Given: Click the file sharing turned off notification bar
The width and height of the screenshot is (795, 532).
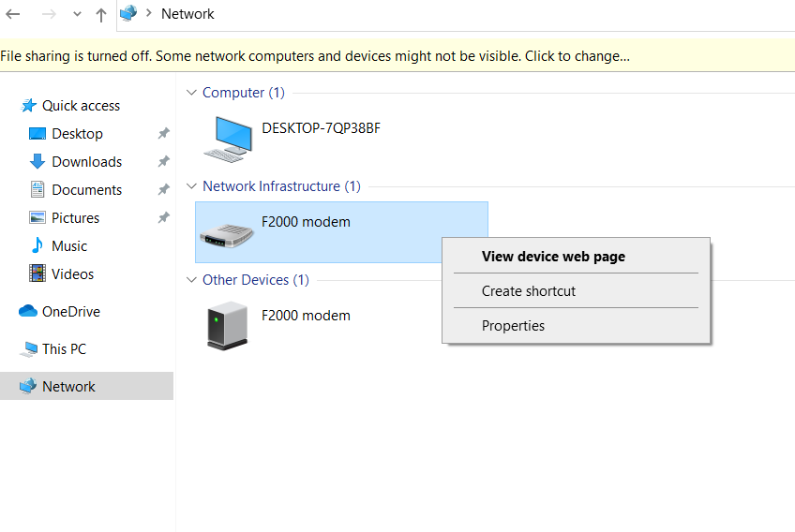Looking at the screenshot, I should 397,56.
